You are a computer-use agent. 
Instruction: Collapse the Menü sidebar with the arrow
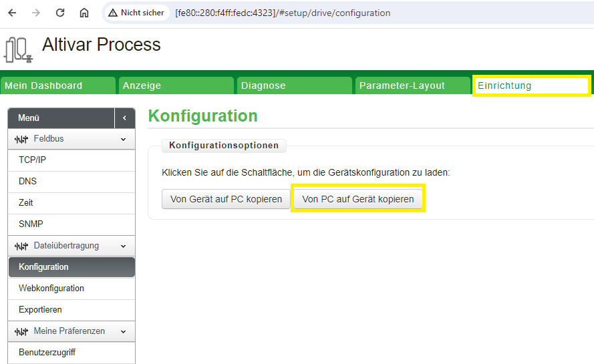pos(125,118)
